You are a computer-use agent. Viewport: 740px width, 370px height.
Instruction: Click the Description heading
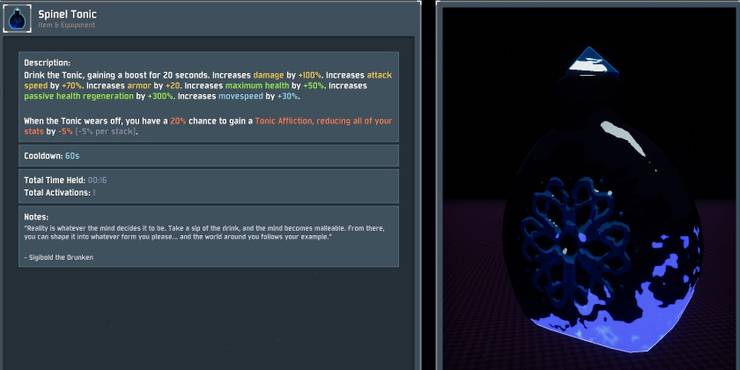pos(47,63)
